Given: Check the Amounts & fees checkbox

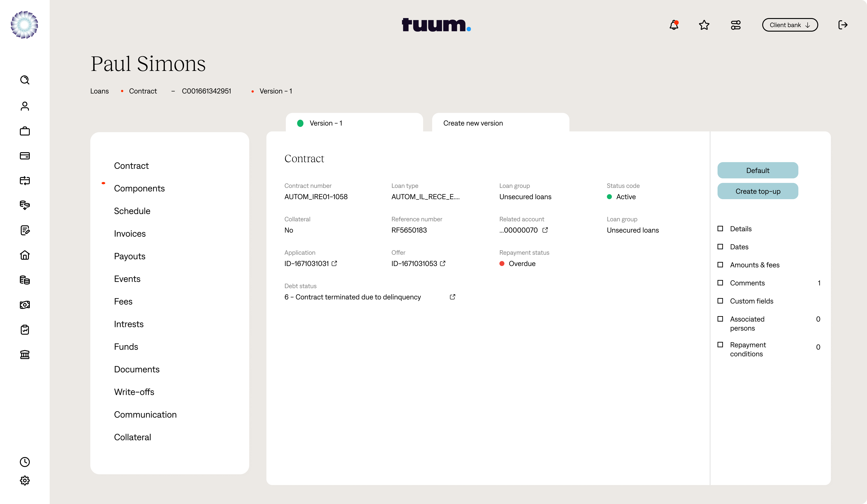Looking at the screenshot, I should [720, 265].
